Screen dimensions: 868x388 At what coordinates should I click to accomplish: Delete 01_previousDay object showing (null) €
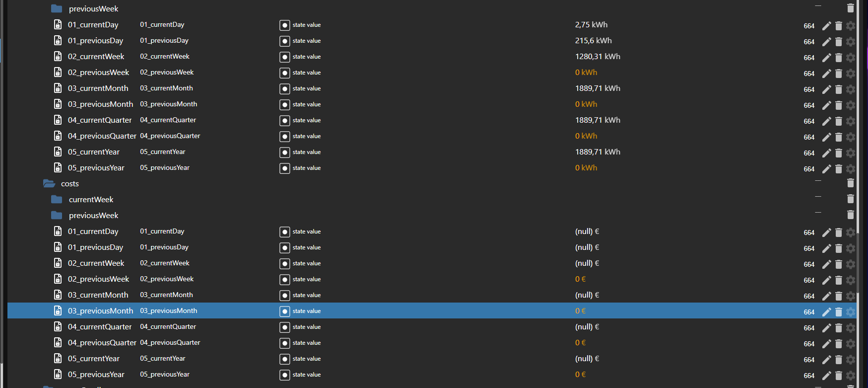pyautogui.click(x=839, y=248)
